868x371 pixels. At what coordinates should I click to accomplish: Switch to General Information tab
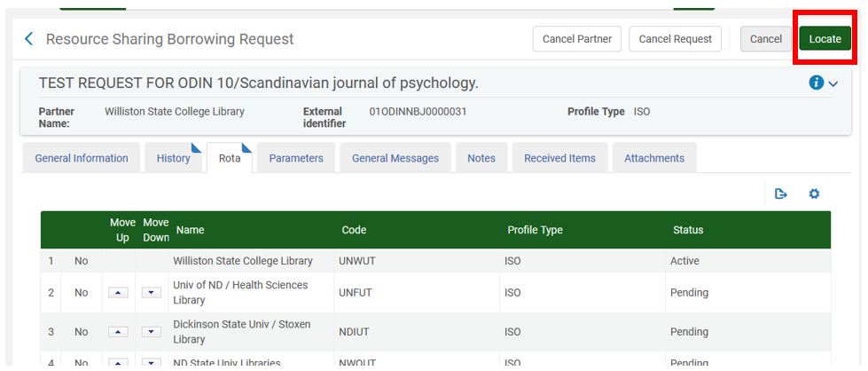(x=82, y=158)
